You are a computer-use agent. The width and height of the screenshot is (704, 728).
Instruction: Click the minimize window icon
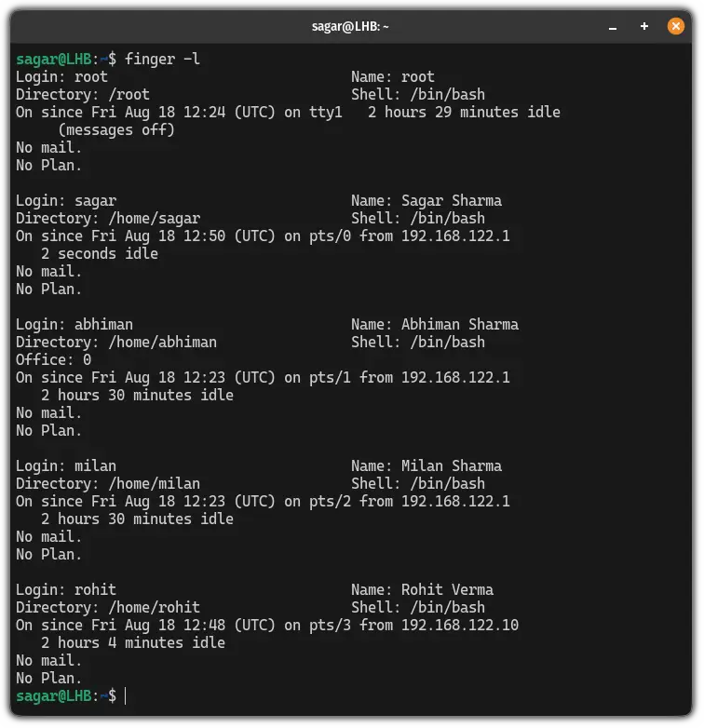click(x=613, y=27)
